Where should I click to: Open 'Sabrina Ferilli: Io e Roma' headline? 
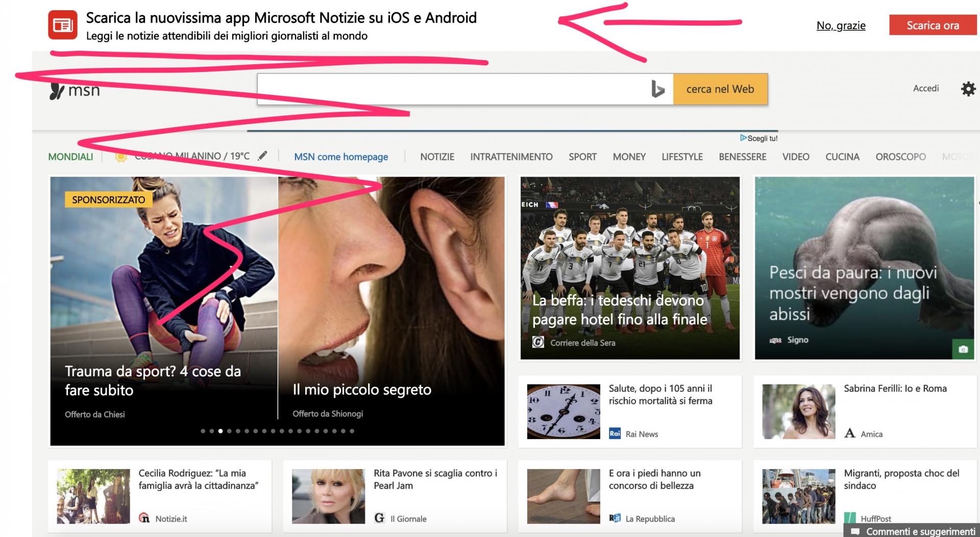click(x=895, y=388)
